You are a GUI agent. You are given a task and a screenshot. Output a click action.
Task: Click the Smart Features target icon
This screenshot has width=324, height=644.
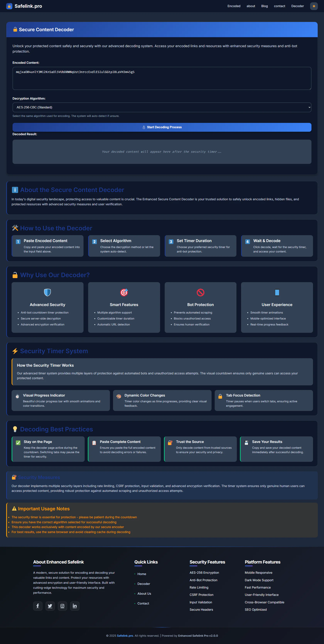pos(124,292)
